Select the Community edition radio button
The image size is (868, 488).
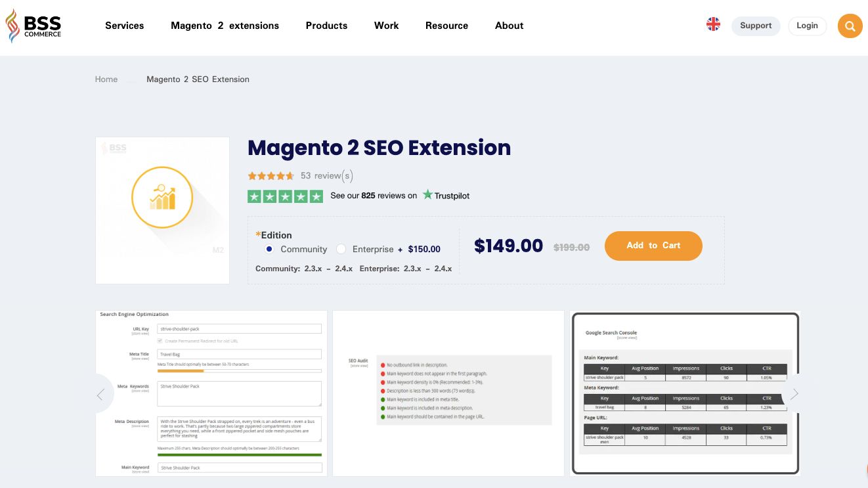point(269,249)
